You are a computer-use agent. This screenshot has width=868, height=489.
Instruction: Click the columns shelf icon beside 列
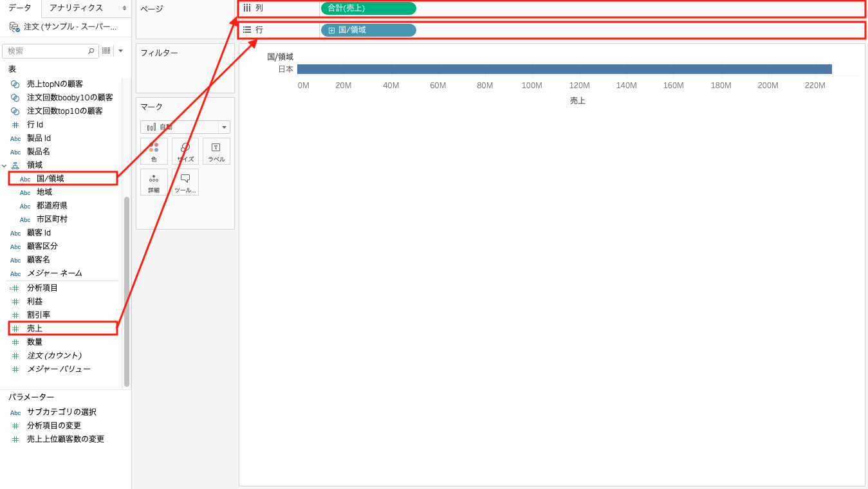pyautogui.click(x=247, y=8)
